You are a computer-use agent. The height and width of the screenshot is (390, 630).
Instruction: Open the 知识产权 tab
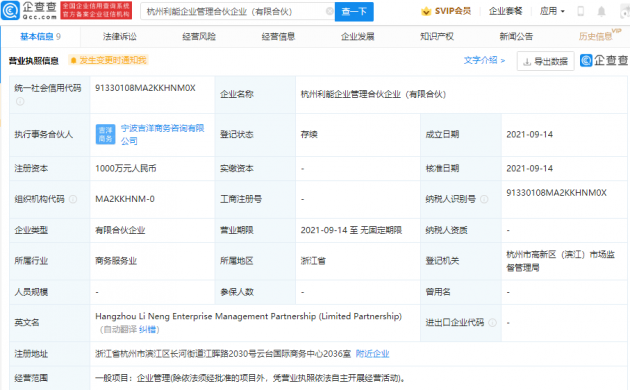[x=437, y=37]
